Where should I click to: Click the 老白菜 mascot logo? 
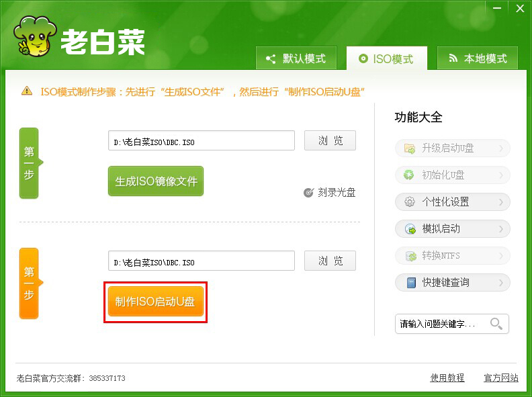(35, 36)
